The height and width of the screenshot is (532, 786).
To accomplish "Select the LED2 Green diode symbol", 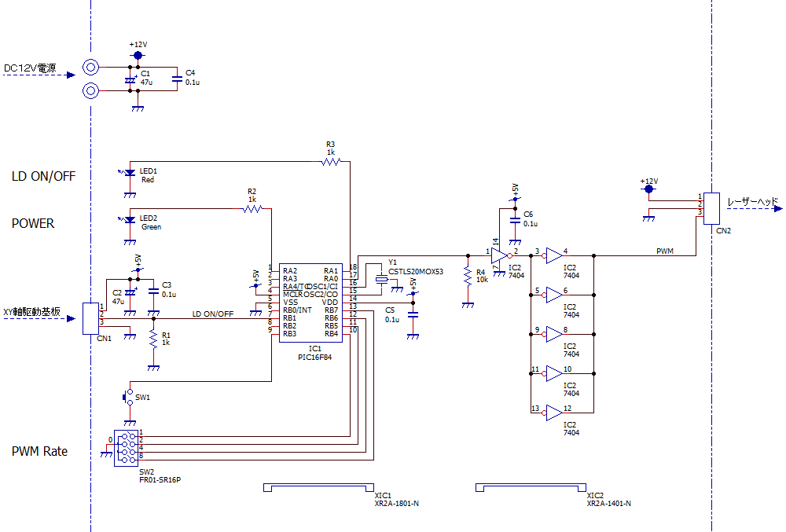I will click(130, 219).
